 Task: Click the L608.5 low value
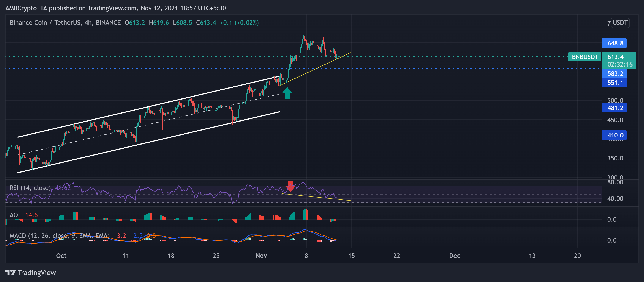tap(183, 23)
